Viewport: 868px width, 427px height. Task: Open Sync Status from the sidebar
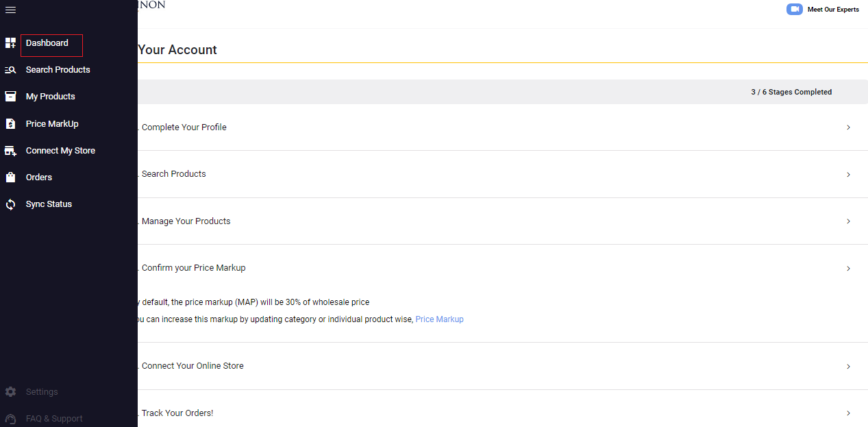pyautogui.click(x=49, y=204)
